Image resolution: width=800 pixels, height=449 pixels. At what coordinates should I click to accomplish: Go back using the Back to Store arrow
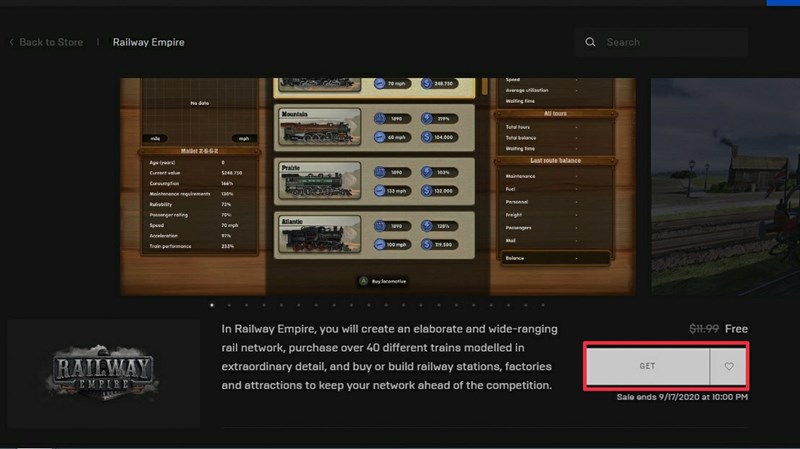click(11, 42)
